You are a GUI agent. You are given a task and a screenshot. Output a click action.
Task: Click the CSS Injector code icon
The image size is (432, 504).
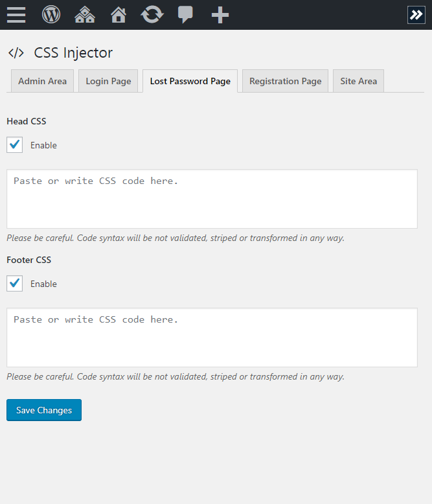point(16,52)
